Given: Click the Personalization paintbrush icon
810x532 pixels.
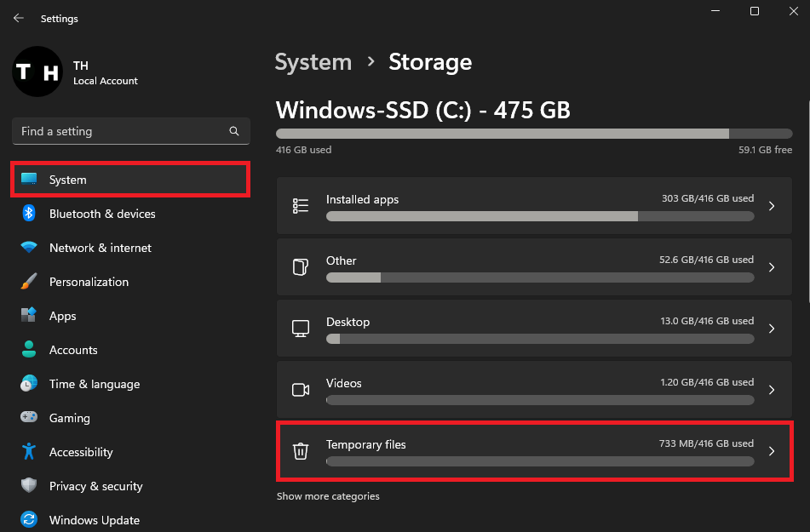Looking at the screenshot, I should click(29, 282).
